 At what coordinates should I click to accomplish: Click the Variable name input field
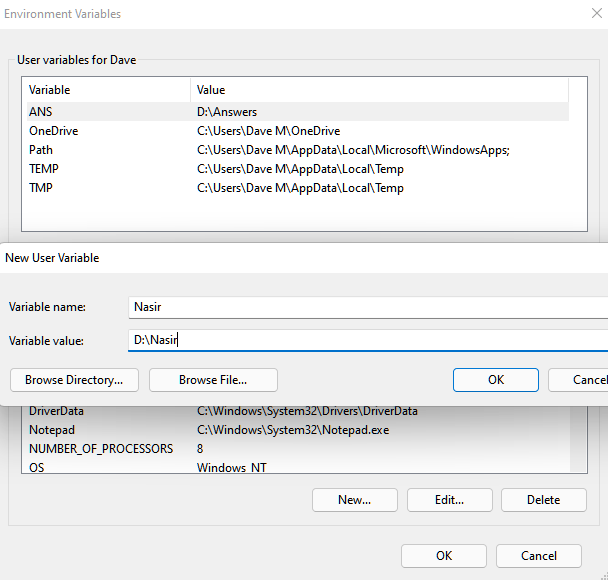(368, 307)
